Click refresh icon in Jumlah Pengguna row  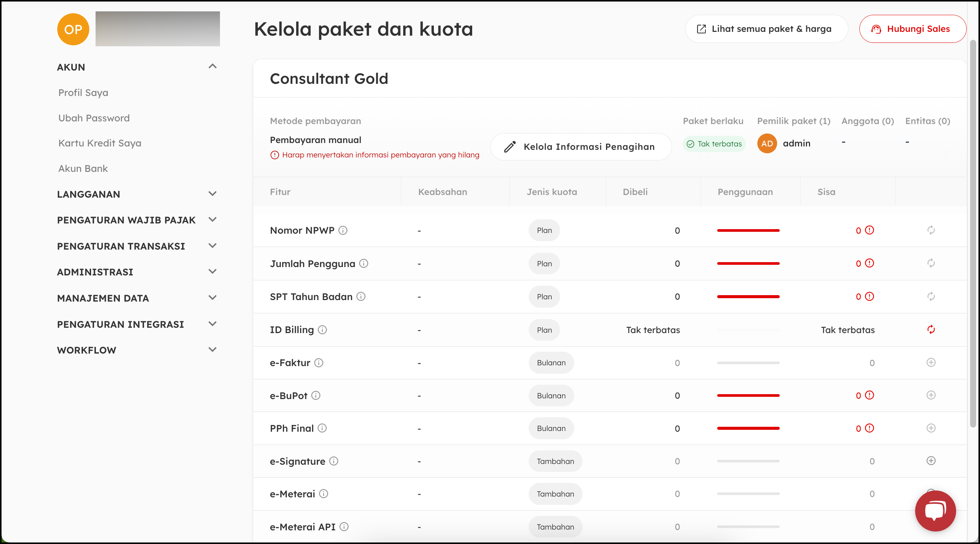point(931,263)
